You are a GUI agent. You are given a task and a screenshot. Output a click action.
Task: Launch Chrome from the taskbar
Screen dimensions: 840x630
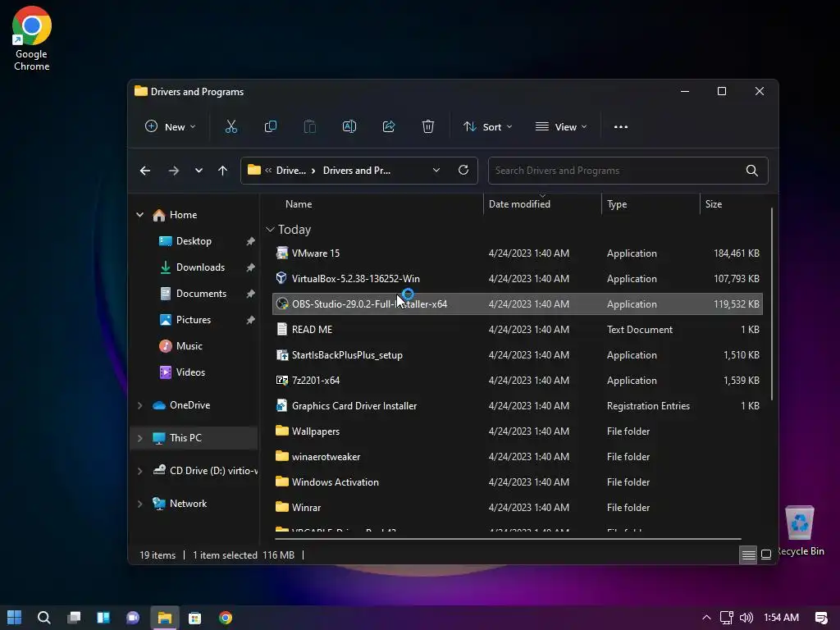(226, 618)
